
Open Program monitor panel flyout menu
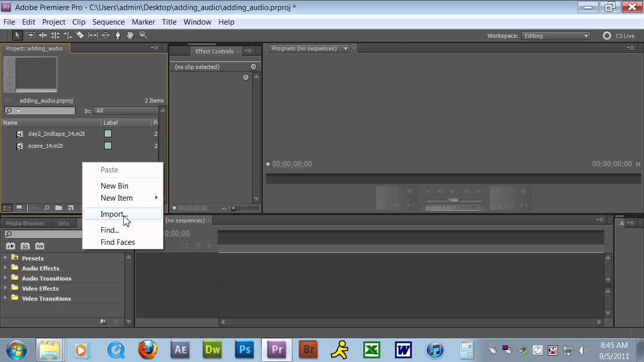(631, 48)
